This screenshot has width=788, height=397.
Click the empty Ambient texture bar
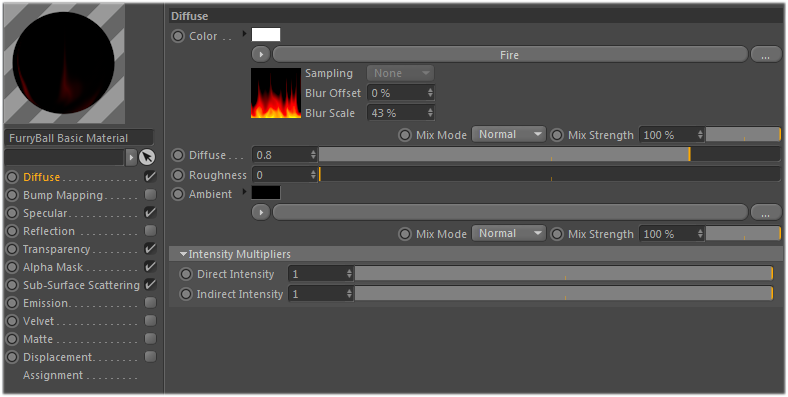[510, 213]
